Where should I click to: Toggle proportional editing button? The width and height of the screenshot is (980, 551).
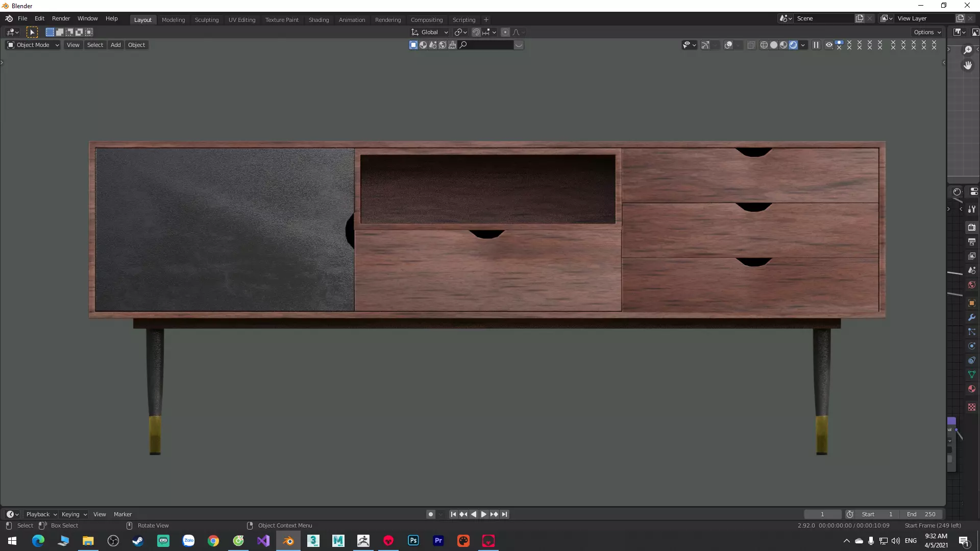505,32
